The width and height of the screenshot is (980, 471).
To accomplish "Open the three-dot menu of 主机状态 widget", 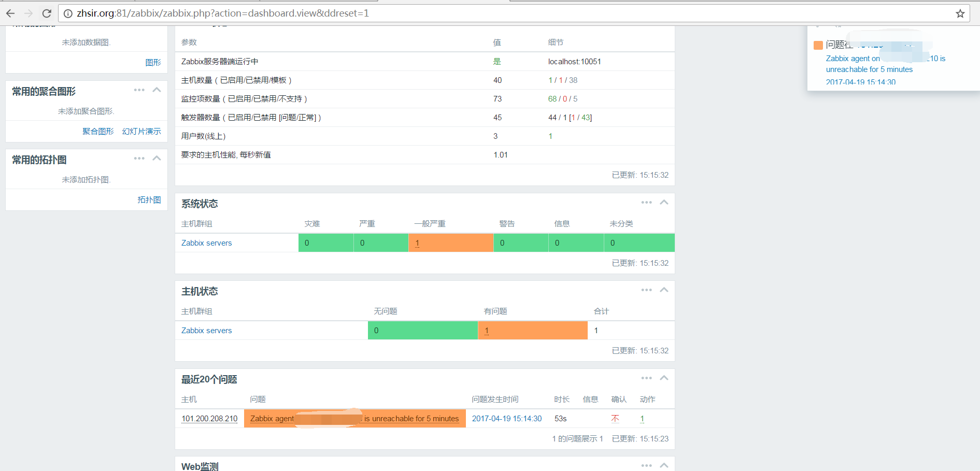I will click(646, 290).
